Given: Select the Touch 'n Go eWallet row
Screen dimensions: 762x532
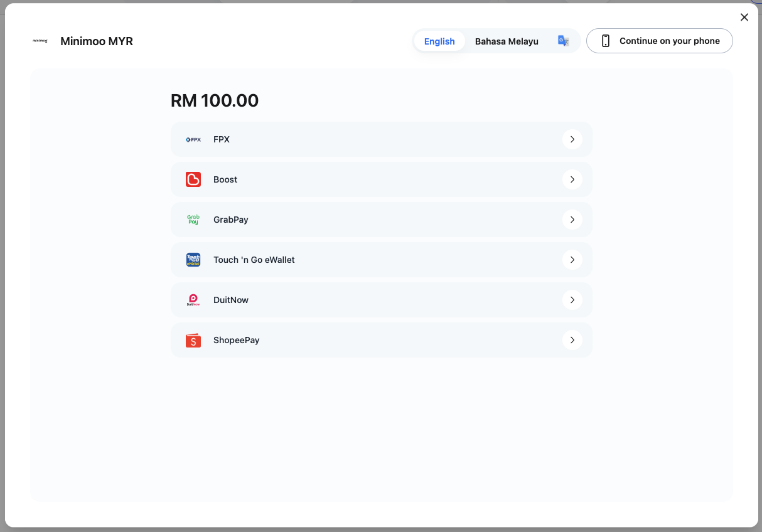Looking at the screenshot, I should tap(382, 260).
